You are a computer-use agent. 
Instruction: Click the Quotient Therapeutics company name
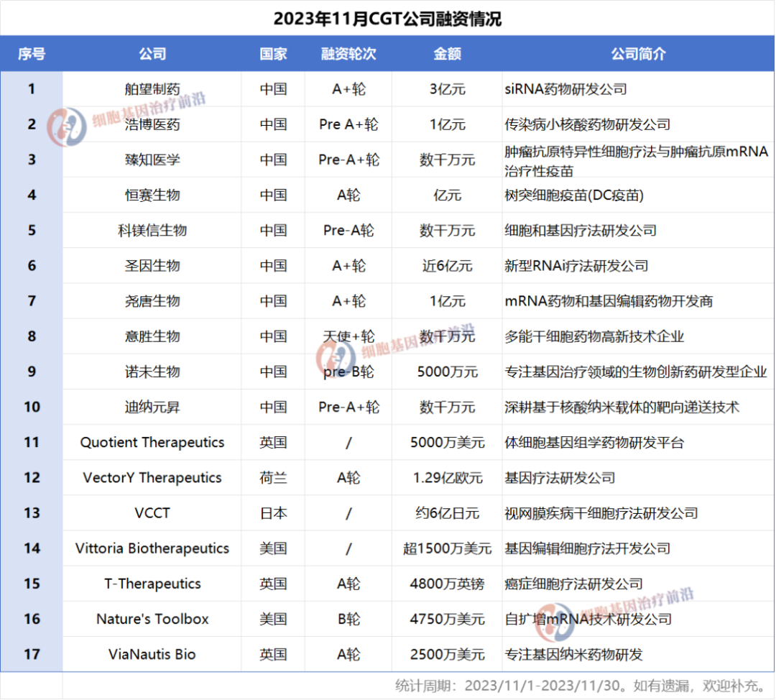(152, 443)
